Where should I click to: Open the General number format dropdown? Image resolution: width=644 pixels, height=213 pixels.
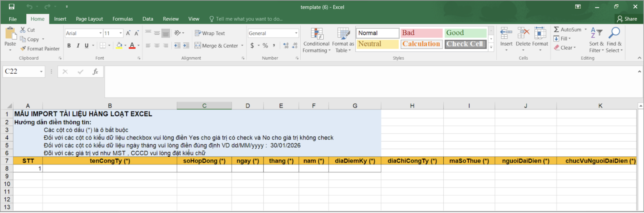point(296,33)
